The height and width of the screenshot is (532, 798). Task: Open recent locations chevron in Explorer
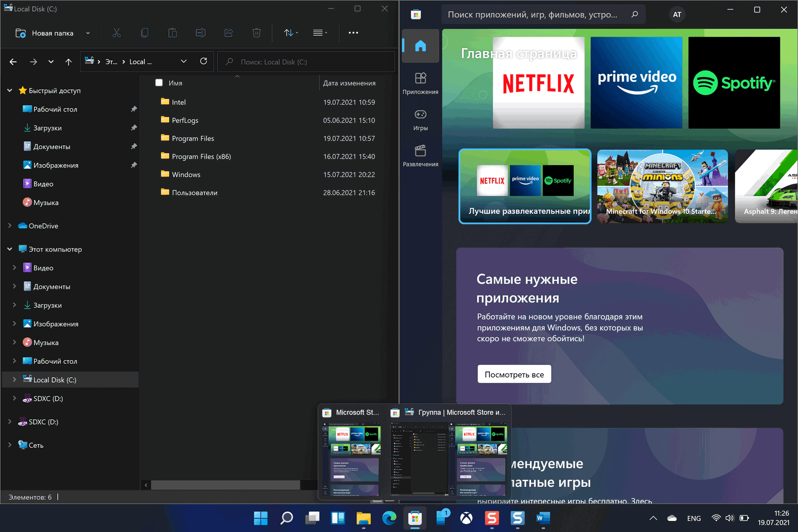click(x=51, y=62)
